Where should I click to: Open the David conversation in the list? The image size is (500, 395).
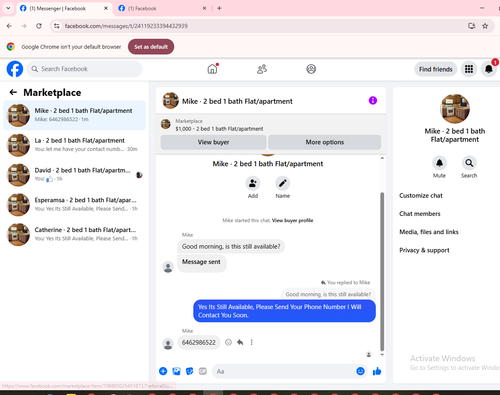click(x=75, y=175)
